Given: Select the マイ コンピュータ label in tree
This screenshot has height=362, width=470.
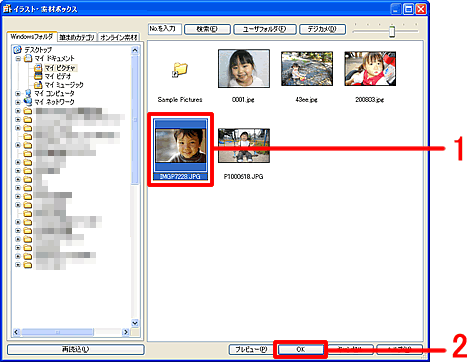Looking at the screenshot, I should [x=54, y=93].
